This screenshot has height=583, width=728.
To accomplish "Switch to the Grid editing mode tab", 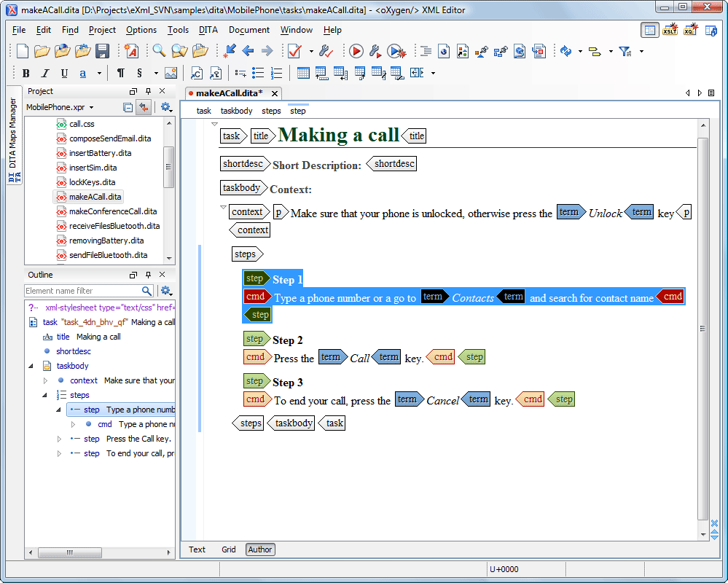I will click(x=228, y=549).
